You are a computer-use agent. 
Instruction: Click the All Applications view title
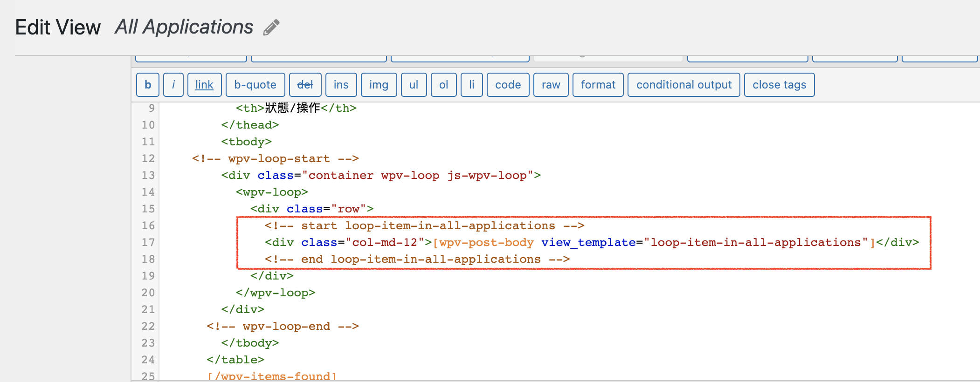tap(184, 27)
